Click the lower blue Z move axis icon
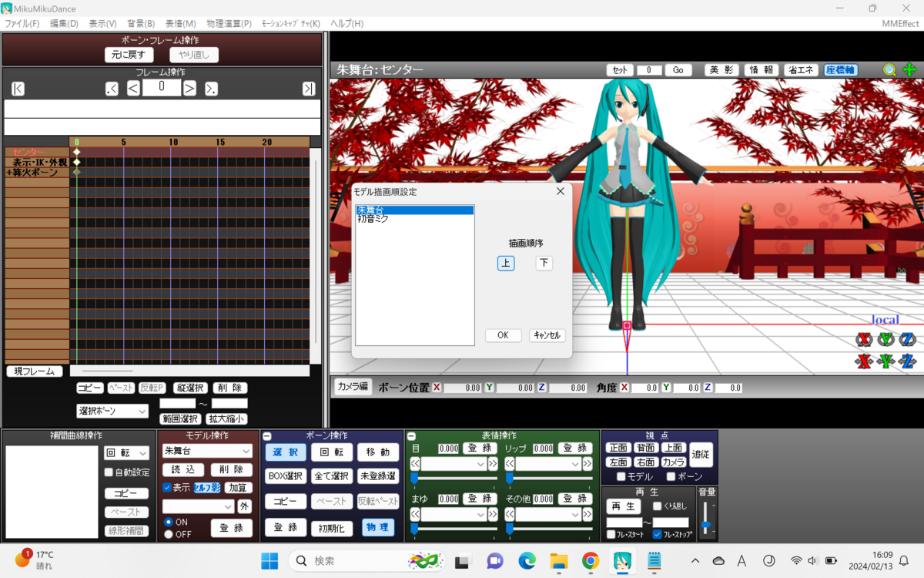This screenshot has height=578, width=924. [908, 361]
